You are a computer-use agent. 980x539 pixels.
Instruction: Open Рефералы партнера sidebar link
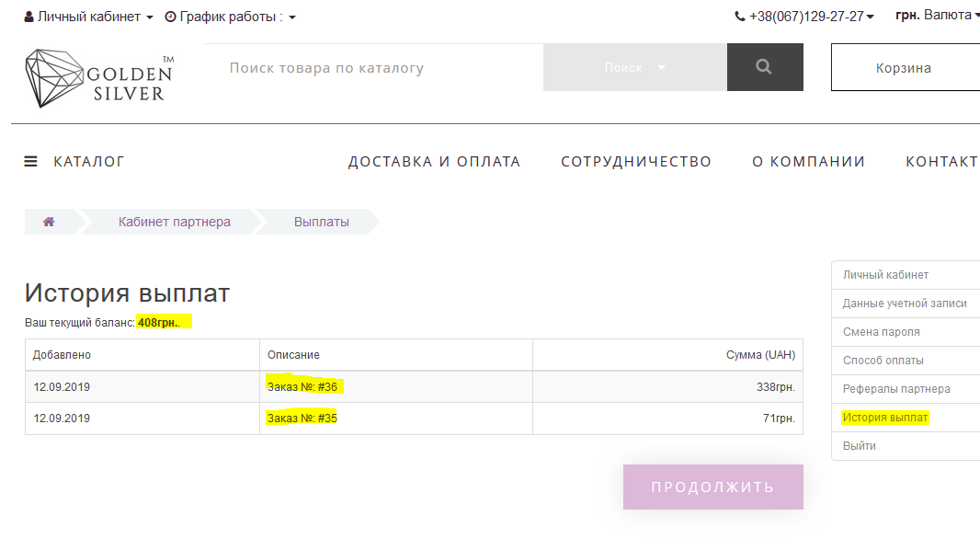pyautogui.click(x=896, y=389)
